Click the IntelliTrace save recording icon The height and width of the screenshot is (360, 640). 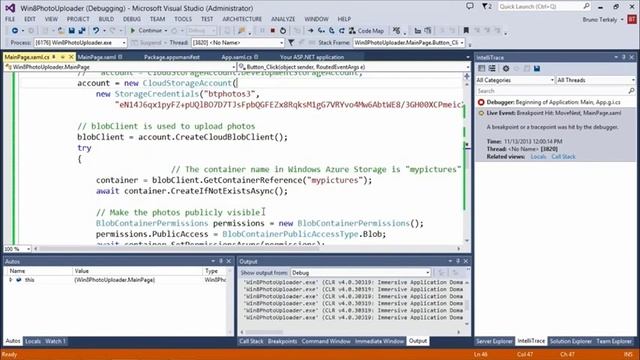click(x=537, y=69)
